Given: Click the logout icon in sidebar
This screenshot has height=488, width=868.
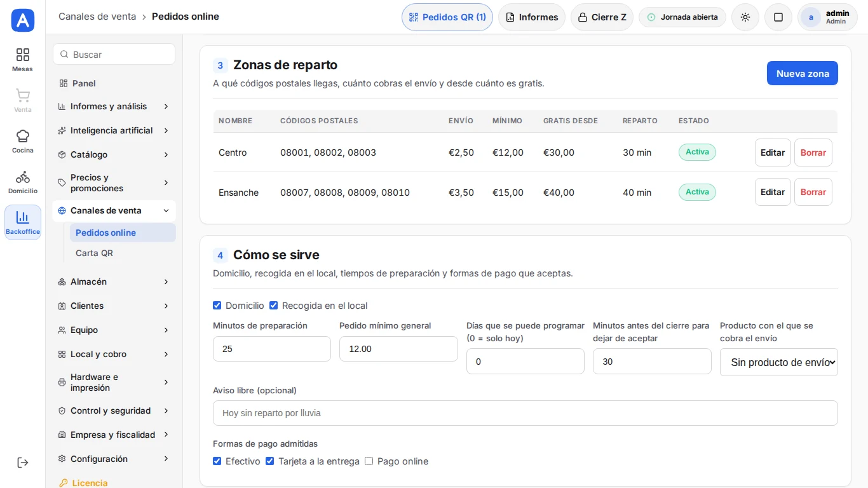Looking at the screenshot, I should [23, 463].
